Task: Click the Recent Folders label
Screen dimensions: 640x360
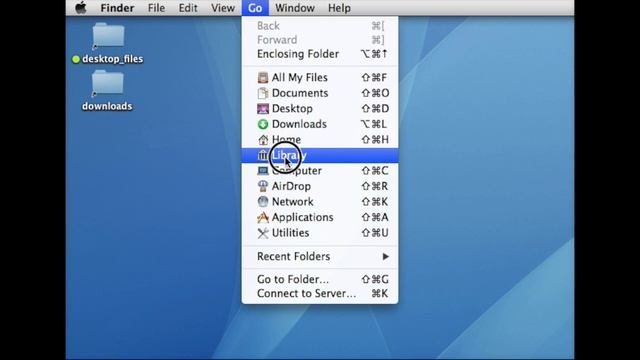Action: [x=293, y=256]
